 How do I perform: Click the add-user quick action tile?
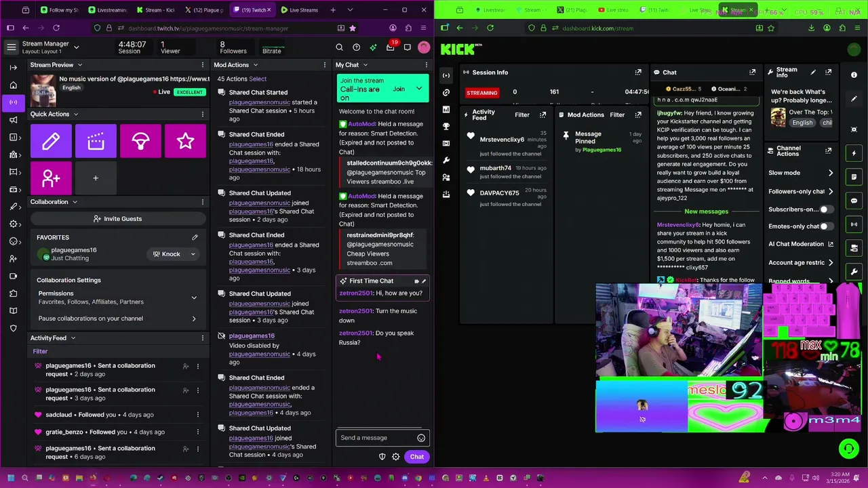pos(51,178)
